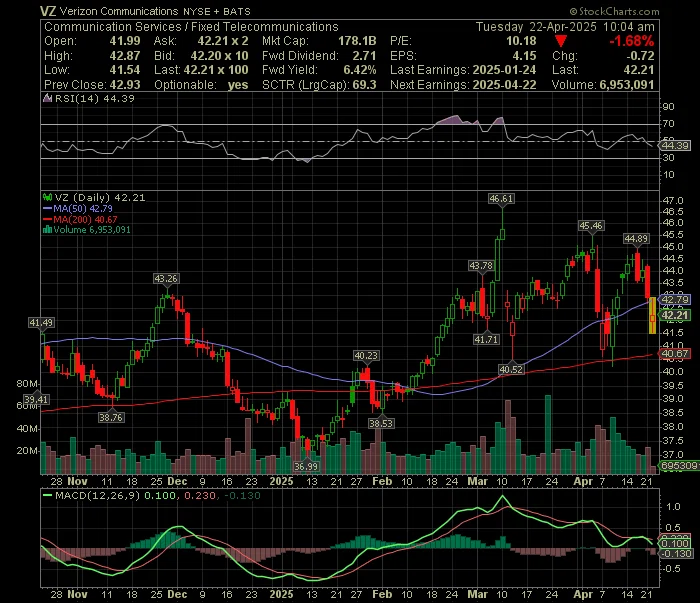The height and width of the screenshot is (603, 700).
Task: Click the 44.89 high price label
Action: pyautogui.click(x=636, y=238)
